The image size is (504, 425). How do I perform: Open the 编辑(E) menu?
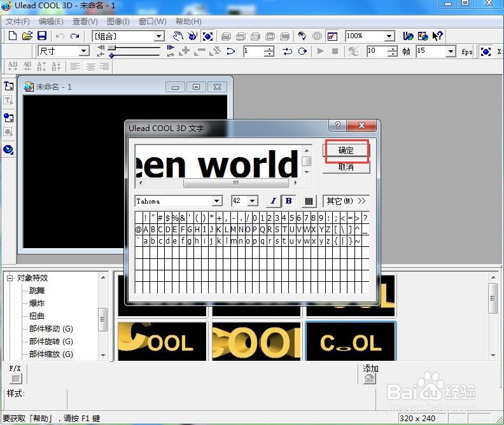pyautogui.click(x=51, y=22)
